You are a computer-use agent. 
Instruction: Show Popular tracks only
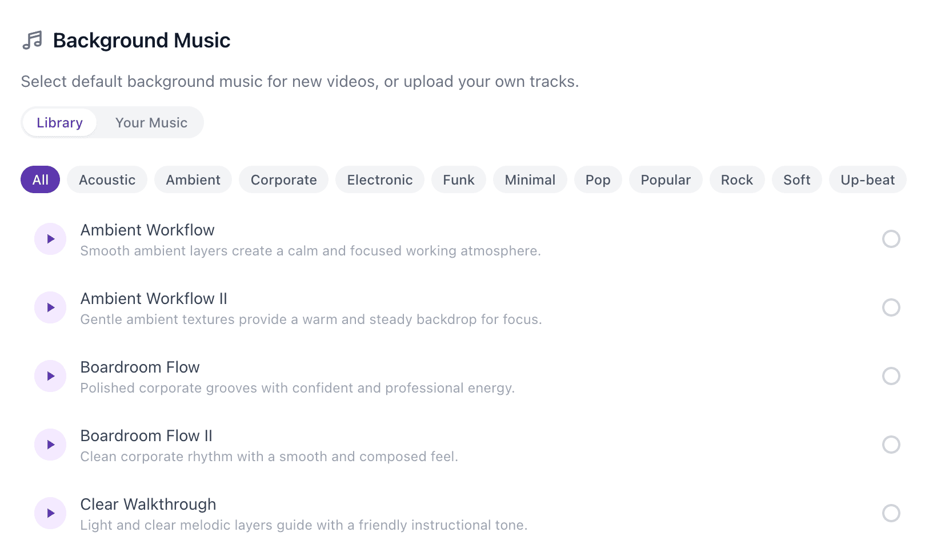(665, 179)
